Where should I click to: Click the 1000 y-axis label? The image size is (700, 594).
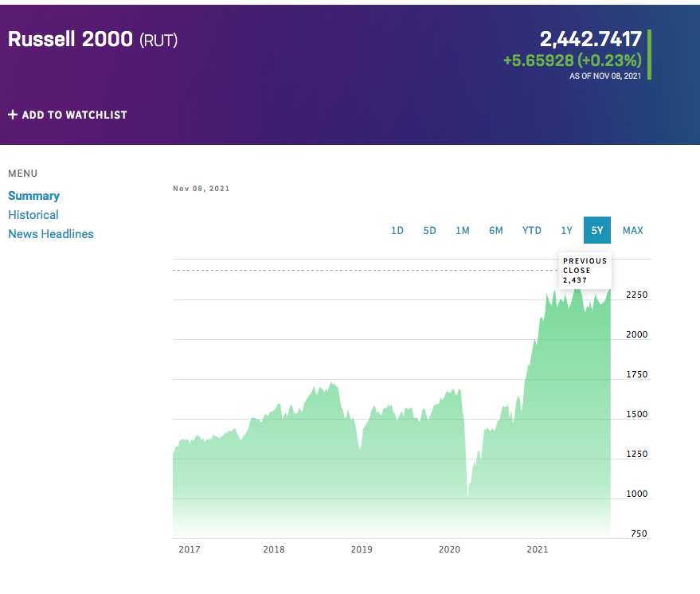(636, 494)
